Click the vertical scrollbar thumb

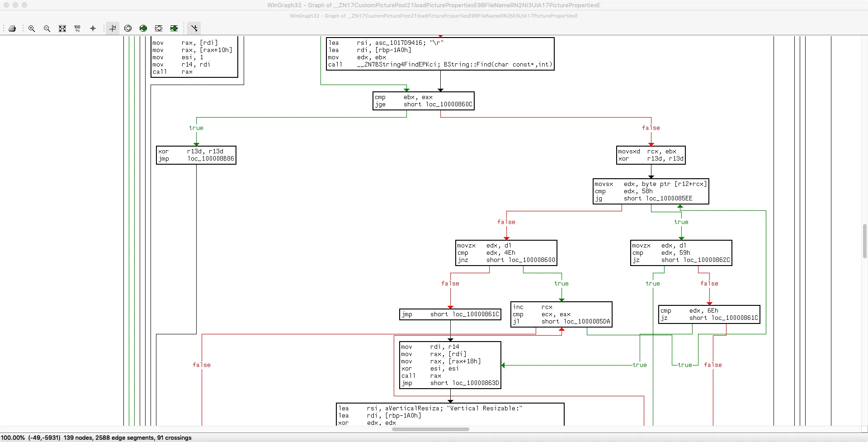(865, 241)
